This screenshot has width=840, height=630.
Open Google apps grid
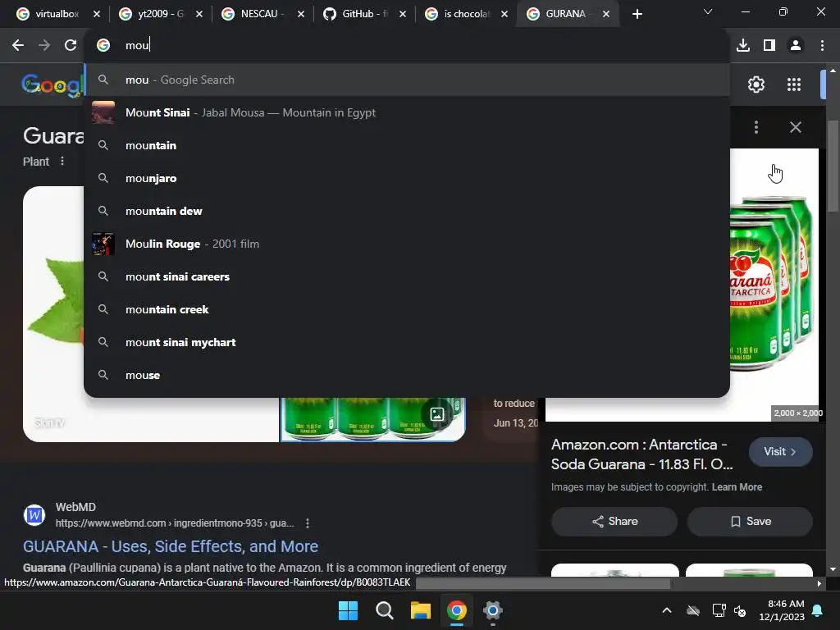[793, 84]
